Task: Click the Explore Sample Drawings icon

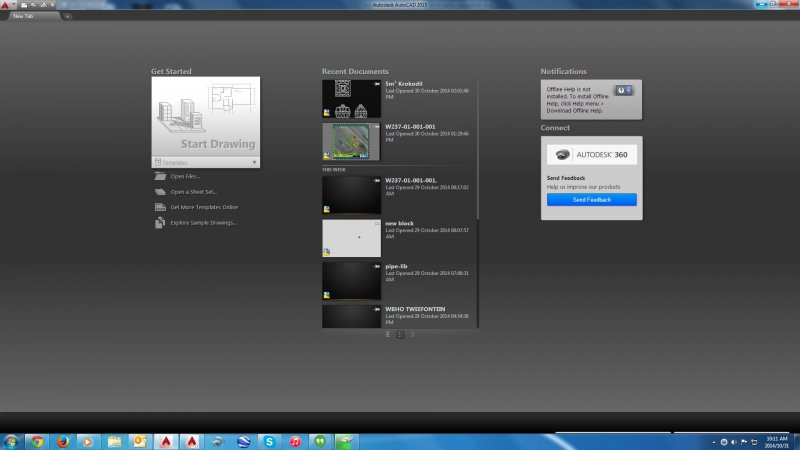Action: coord(160,222)
